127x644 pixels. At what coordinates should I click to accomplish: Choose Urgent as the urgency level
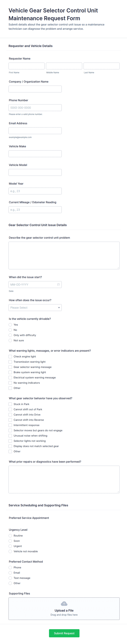10,546
